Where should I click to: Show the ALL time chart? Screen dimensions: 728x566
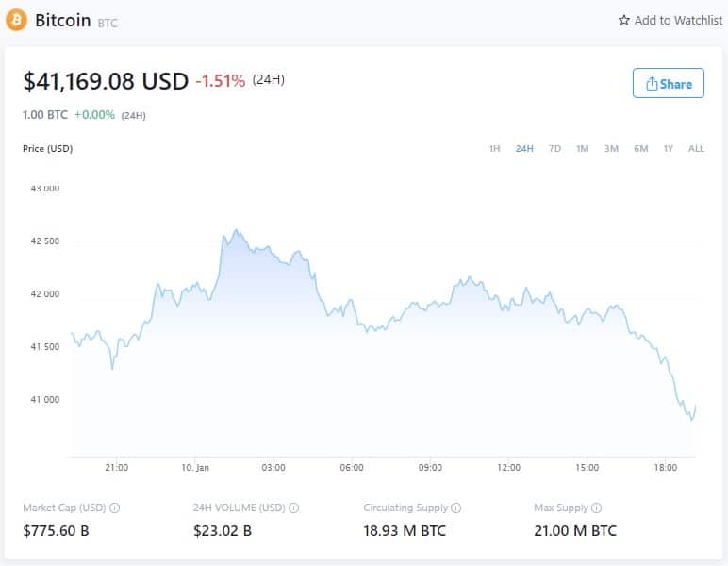pyautogui.click(x=696, y=149)
